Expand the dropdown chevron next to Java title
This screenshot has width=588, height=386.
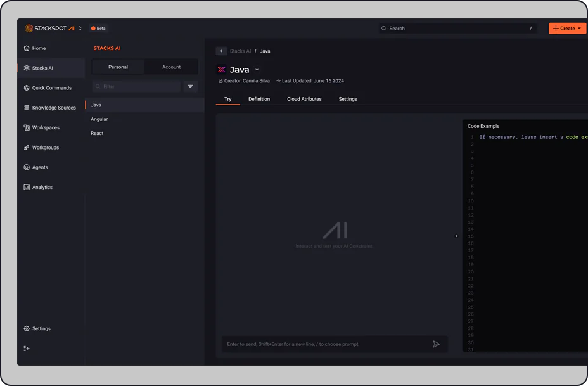point(257,70)
